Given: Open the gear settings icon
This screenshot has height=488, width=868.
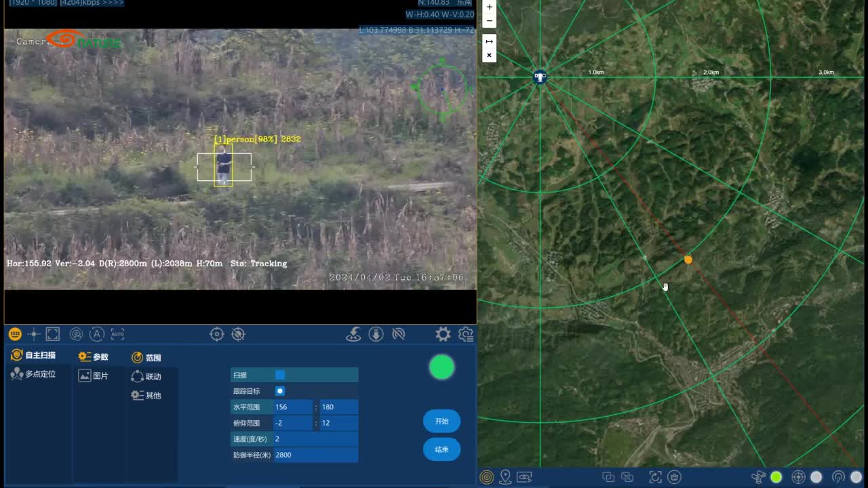Looking at the screenshot, I should point(443,334).
